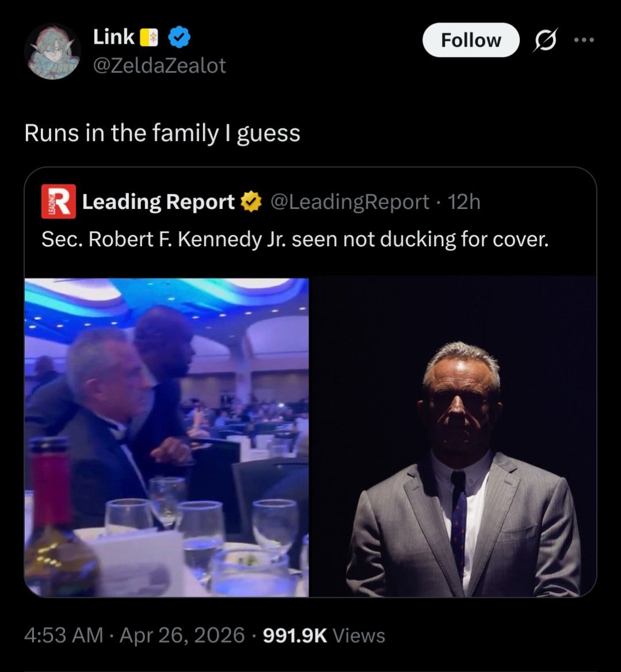Click the Apr 26, 2026 date

click(182, 635)
